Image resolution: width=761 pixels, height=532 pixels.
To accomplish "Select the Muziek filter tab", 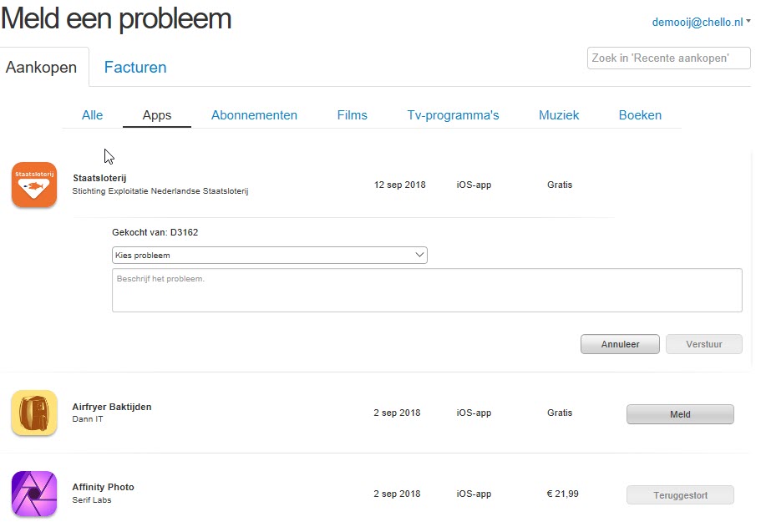I will (x=559, y=115).
